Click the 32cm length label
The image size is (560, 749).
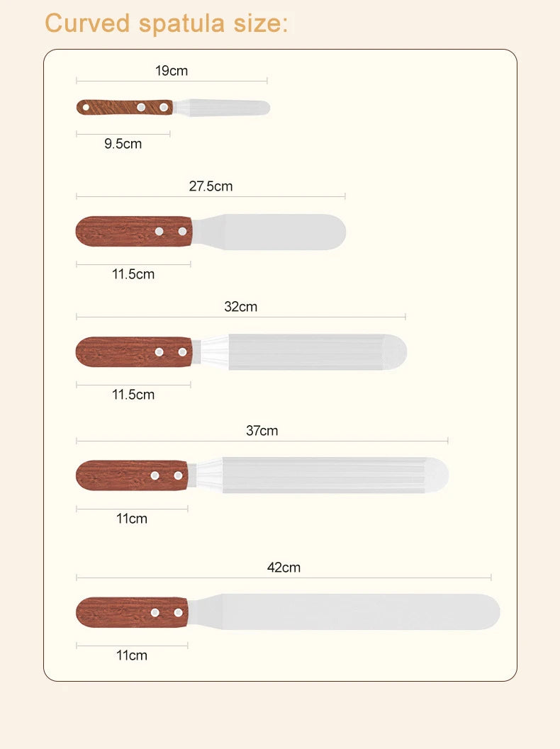click(x=241, y=307)
